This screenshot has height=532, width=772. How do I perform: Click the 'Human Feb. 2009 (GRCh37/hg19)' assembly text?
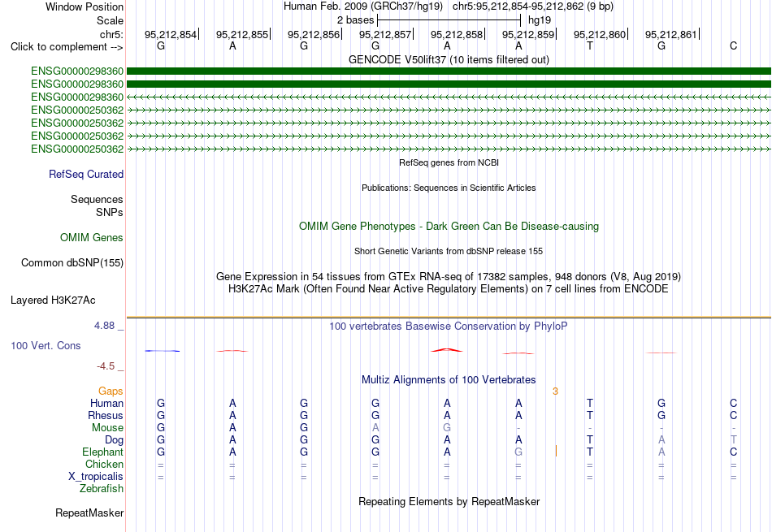pyautogui.click(x=363, y=6)
